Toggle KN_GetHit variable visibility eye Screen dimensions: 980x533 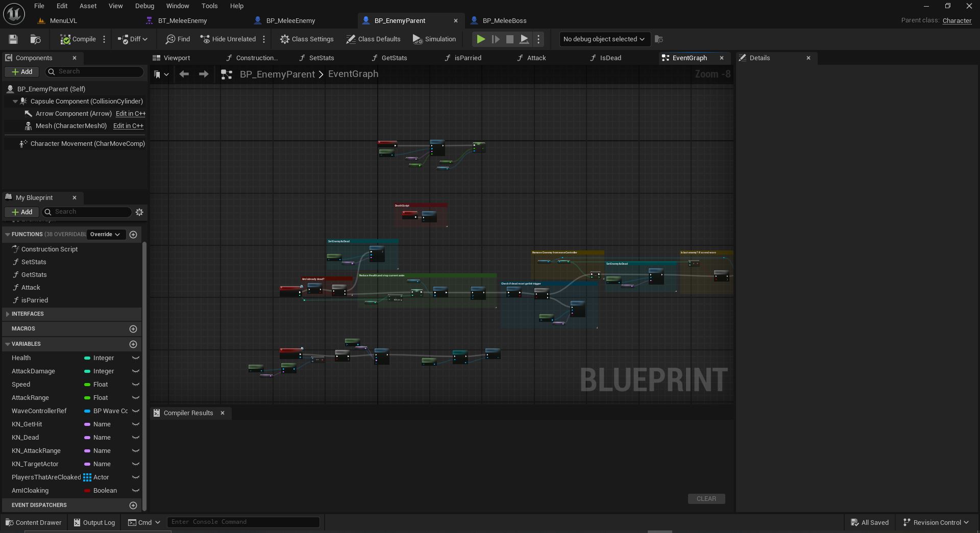coord(136,424)
